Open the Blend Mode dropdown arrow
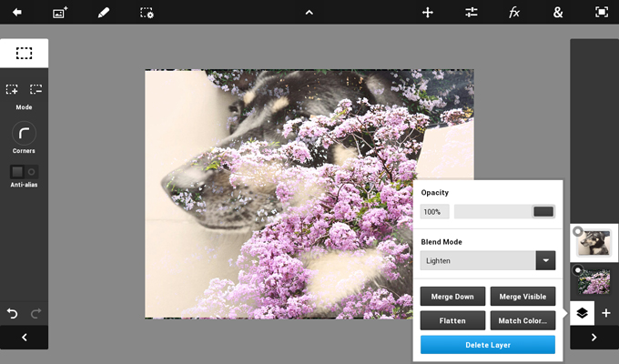This screenshot has width=619, height=364. pyautogui.click(x=545, y=260)
